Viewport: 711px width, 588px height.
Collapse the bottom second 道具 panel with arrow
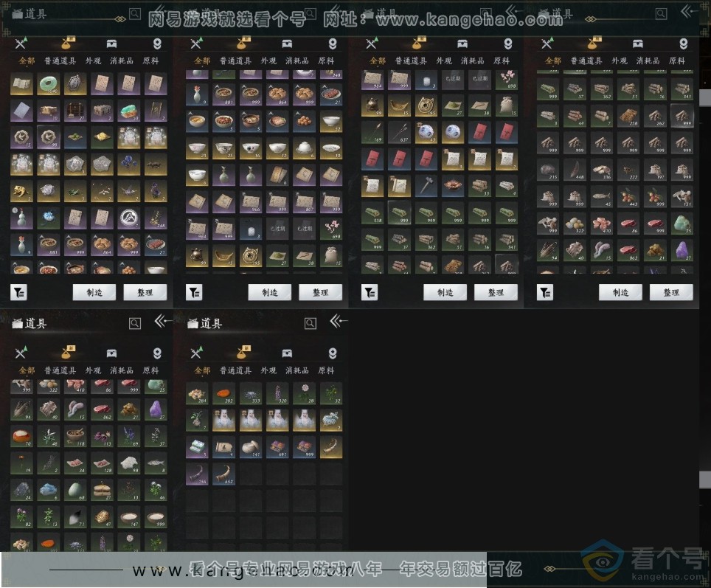pyautogui.click(x=338, y=322)
